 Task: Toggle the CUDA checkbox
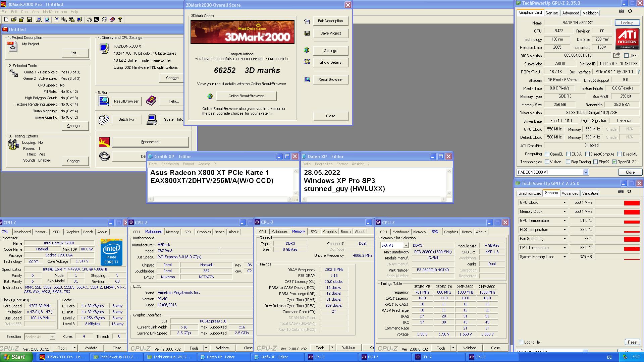[x=568, y=154]
